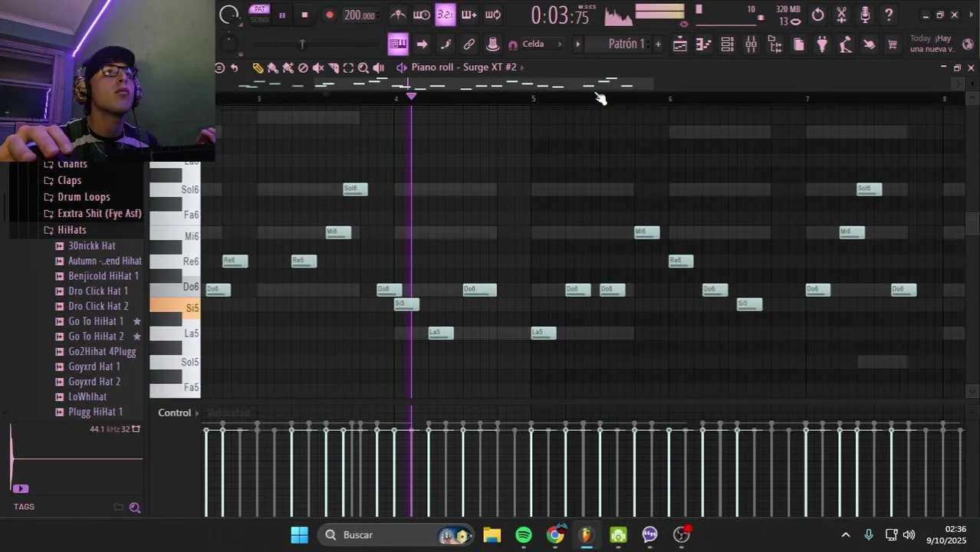
Task: Toggle loop recording icon
Action: click(493, 15)
